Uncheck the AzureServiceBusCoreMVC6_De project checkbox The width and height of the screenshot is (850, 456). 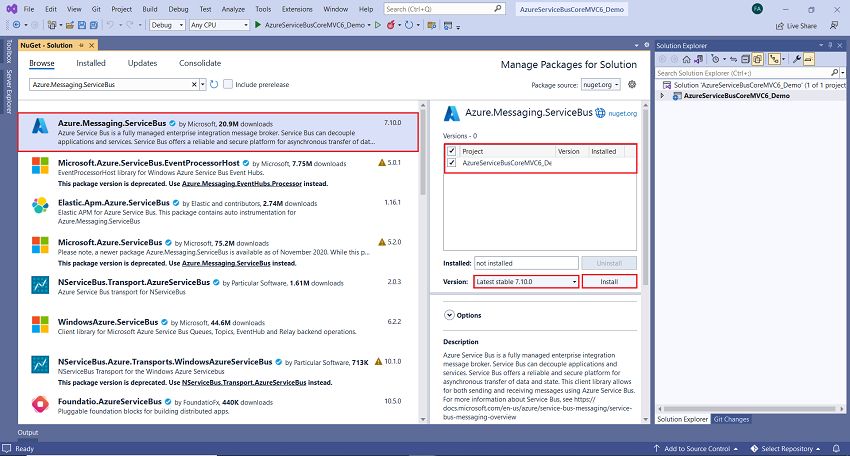(451, 162)
